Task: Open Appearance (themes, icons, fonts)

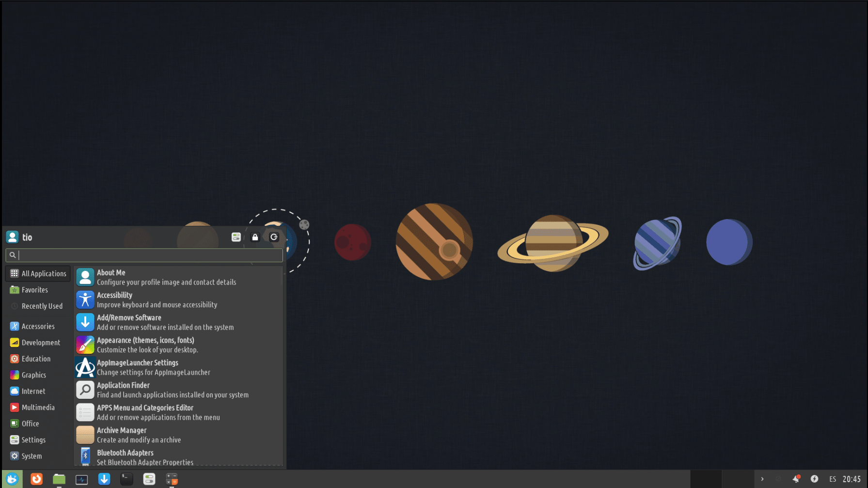Action: pyautogui.click(x=145, y=345)
